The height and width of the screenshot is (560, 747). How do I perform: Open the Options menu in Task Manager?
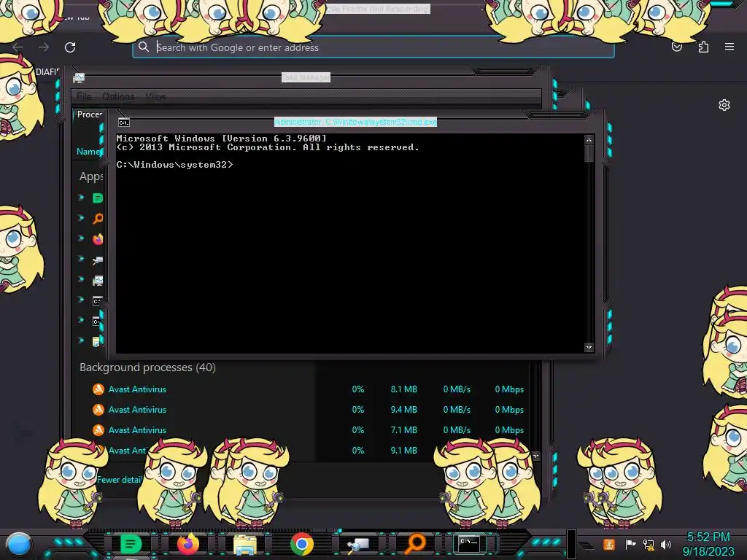pos(118,96)
